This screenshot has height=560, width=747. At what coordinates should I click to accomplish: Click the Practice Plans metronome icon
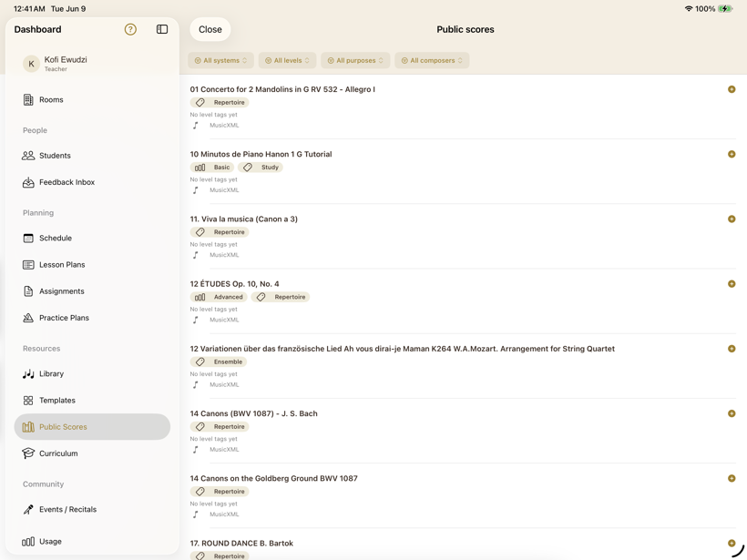click(x=28, y=318)
